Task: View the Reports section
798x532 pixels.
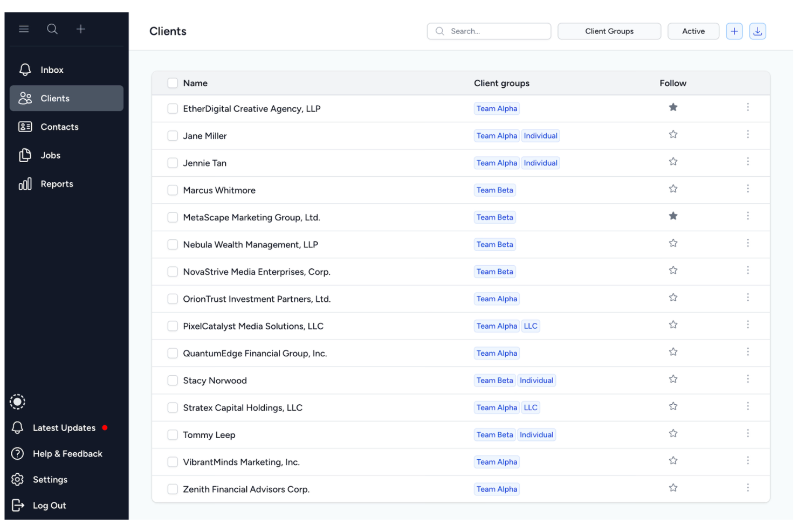Action: [57, 184]
